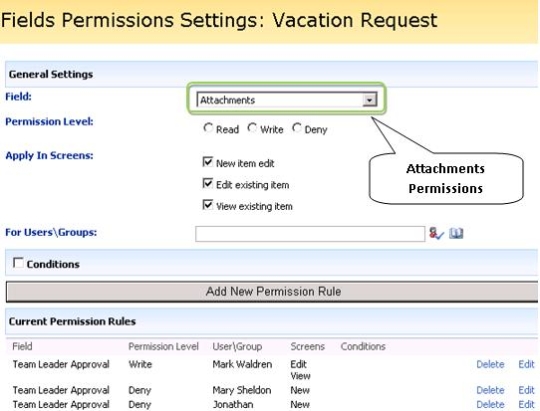
Task: Open the address book Browse icon
Action: 456,234
